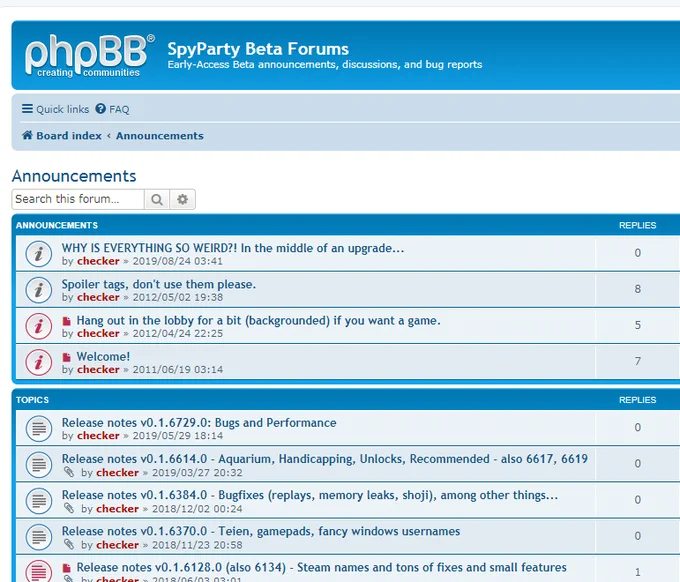Open Spoiler tags announcement
680x582 pixels.
[159, 284]
